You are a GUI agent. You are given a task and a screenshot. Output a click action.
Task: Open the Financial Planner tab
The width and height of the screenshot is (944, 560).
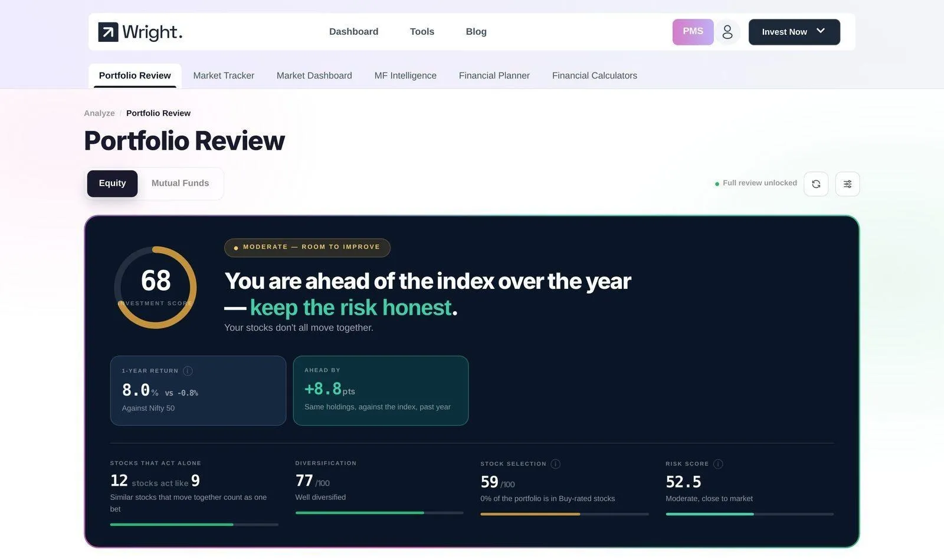pos(494,75)
